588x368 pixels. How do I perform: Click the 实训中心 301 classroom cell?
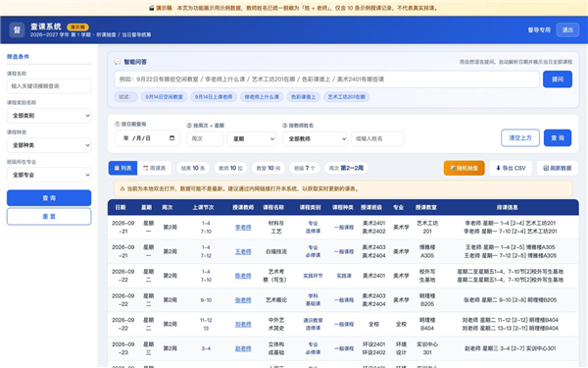pyautogui.click(x=427, y=348)
